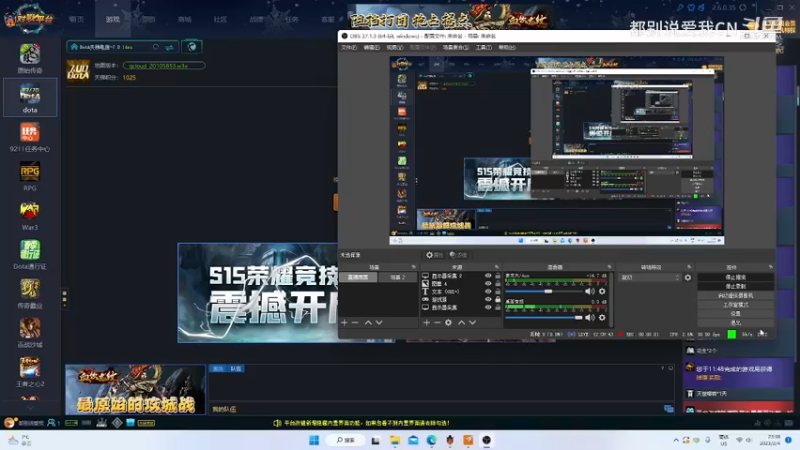The width and height of the screenshot is (800, 450).
Task: Open source properties gear below sources list
Action: coord(448,322)
